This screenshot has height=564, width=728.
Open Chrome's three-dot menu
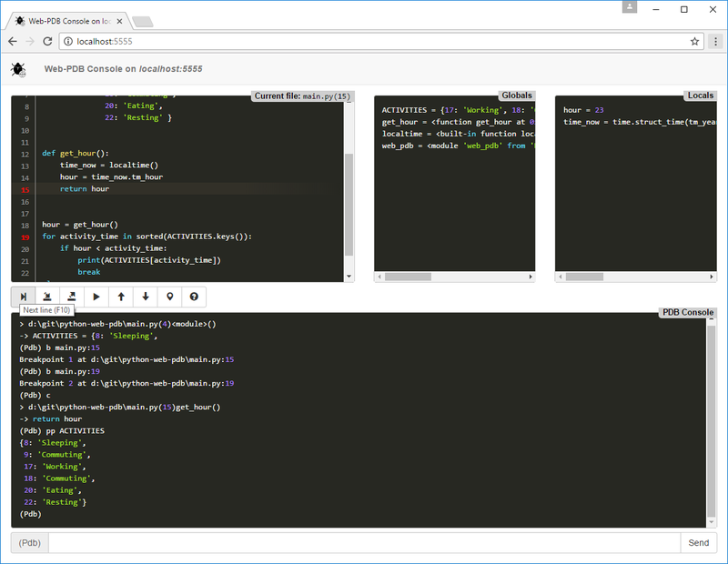(714, 42)
